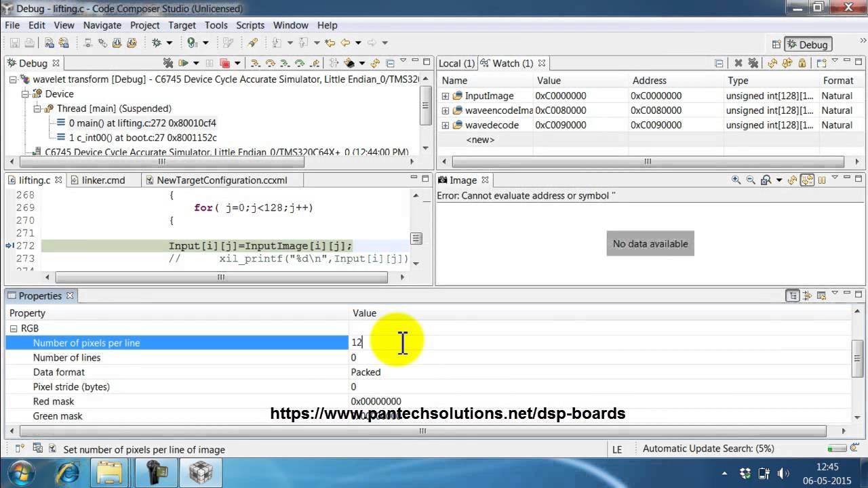The image size is (868, 488).
Task: Click the Show Advanced Properties icon
Action: coord(807,296)
